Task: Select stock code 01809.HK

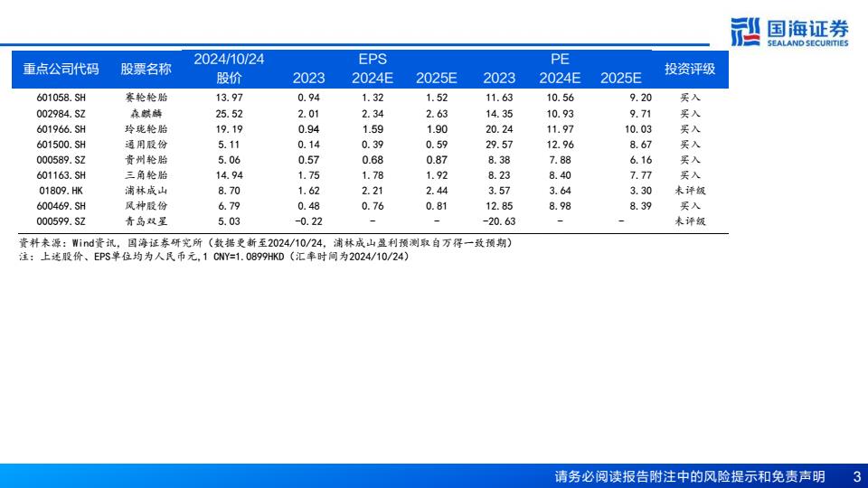Action: (61, 191)
